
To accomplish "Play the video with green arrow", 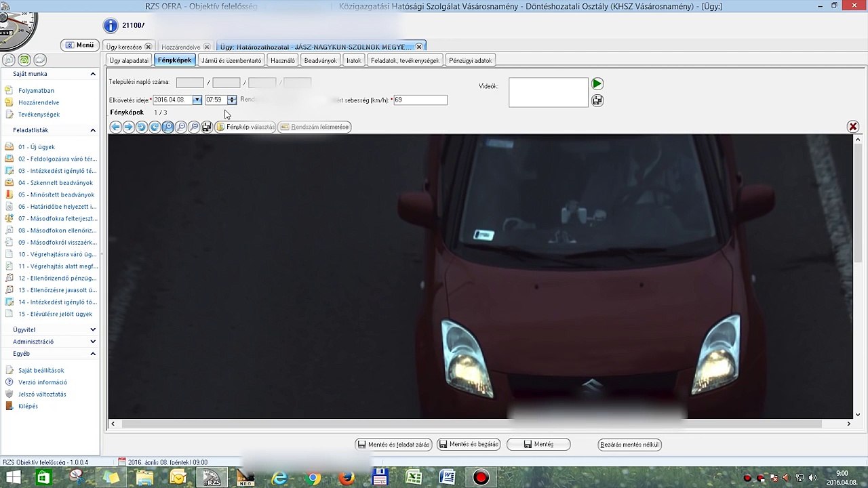I will pos(597,84).
